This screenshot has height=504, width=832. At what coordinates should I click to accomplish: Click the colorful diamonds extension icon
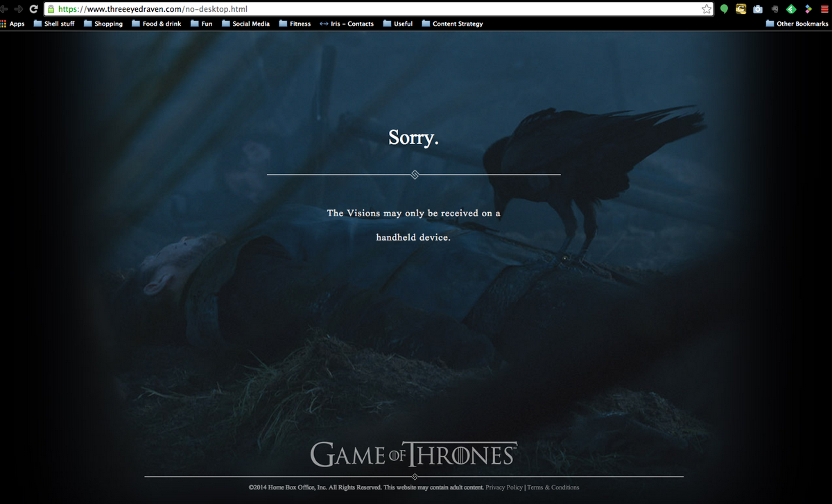pyautogui.click(x=808, y=9)
